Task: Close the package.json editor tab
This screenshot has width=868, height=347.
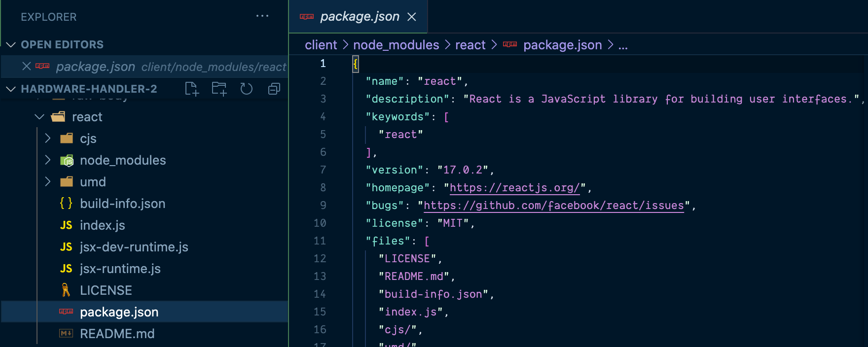Action: [412, 17]
